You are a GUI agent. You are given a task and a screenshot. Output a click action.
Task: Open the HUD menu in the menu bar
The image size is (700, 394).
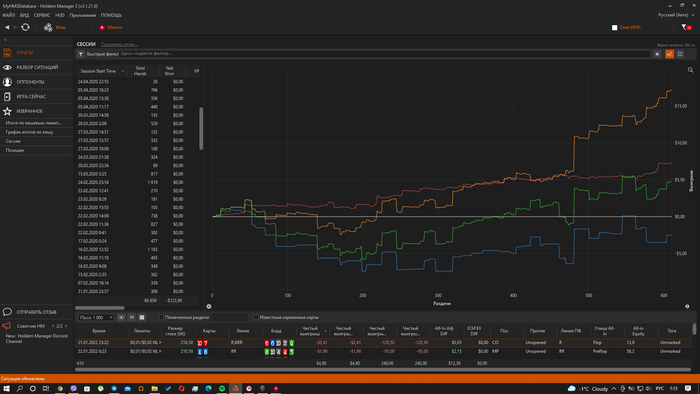pyautogui.click(x=60, y=15)
